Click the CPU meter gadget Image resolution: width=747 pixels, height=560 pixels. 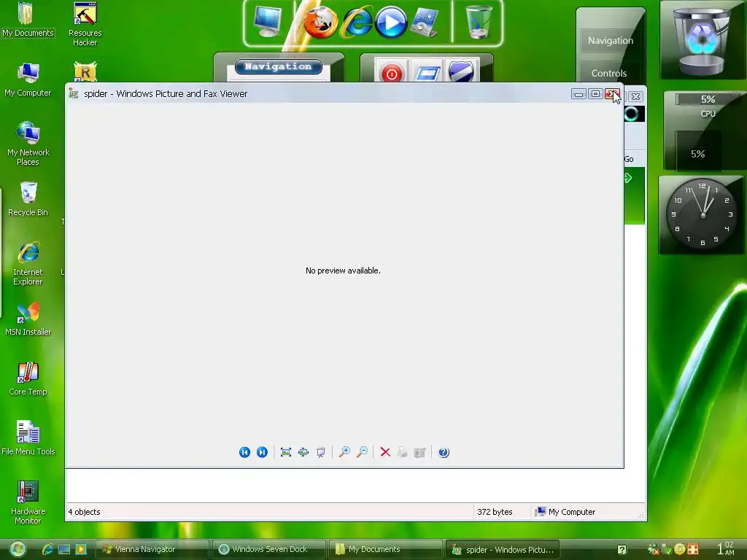(704, 131)
